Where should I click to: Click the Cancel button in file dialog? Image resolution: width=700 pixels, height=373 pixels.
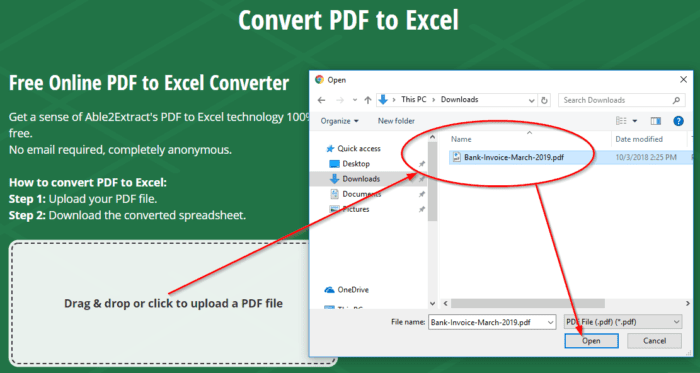(x=654, y=341)
